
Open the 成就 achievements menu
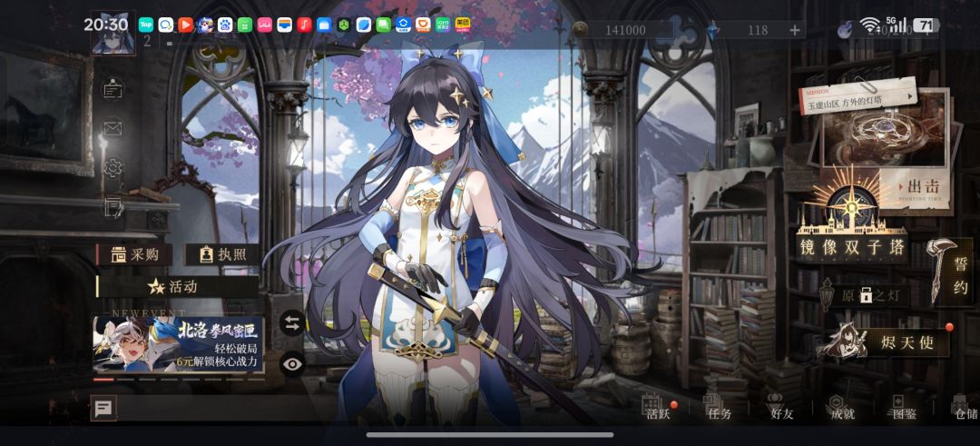[x=842, y=407]
